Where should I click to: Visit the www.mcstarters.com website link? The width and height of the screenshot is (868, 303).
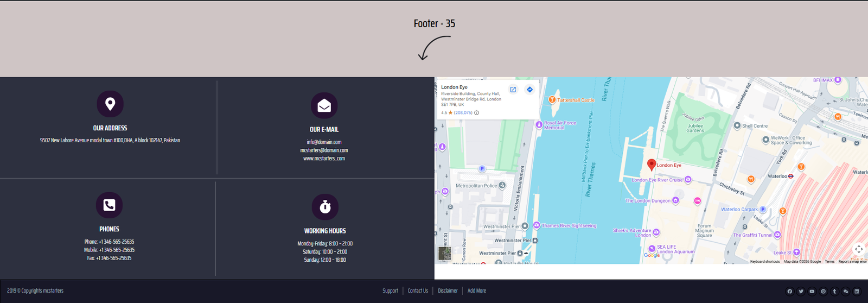click(x=324, y=159)
